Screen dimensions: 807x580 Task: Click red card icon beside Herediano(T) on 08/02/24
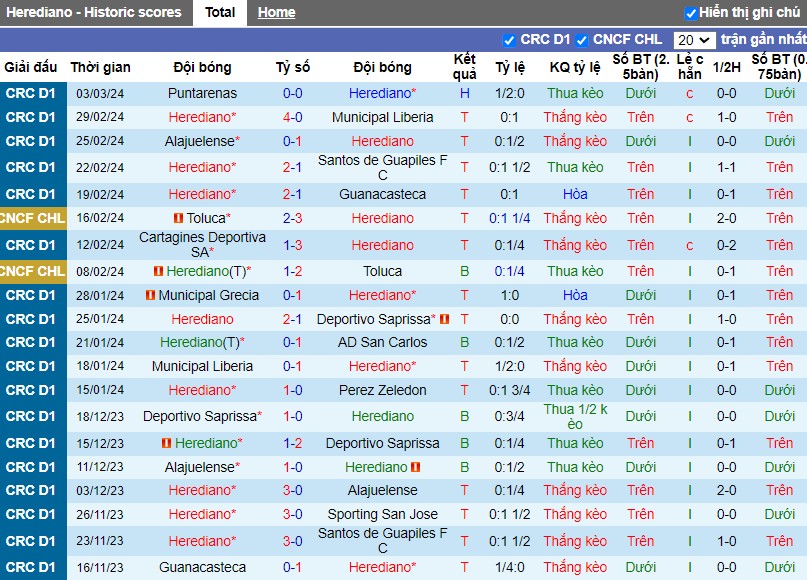[158, 271]
